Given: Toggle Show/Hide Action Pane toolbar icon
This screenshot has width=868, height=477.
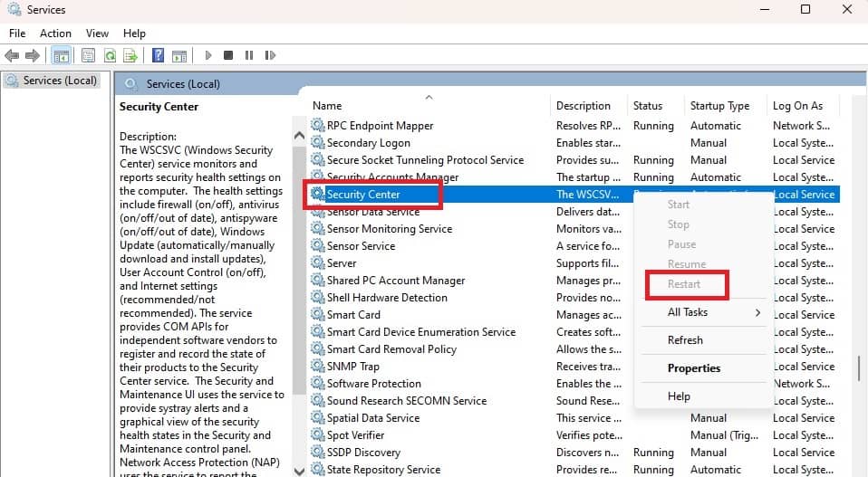Looking at the screenshot, I should click(179, 55).
